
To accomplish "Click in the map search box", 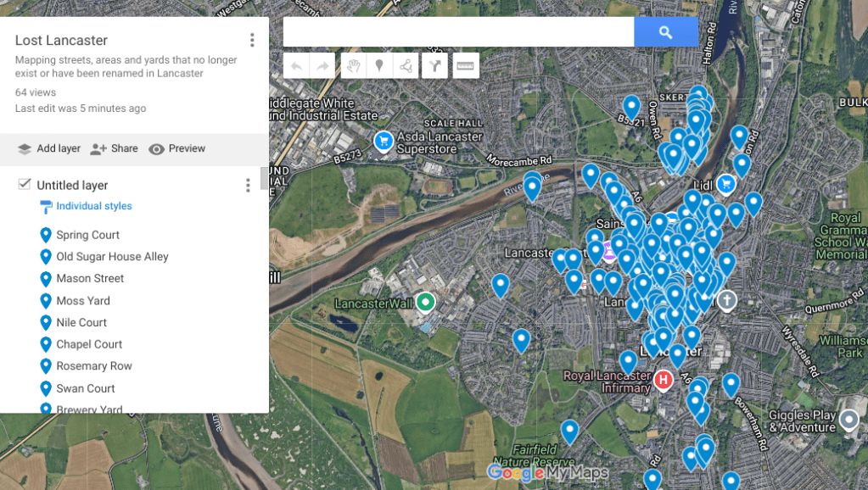I will point(458,32).
